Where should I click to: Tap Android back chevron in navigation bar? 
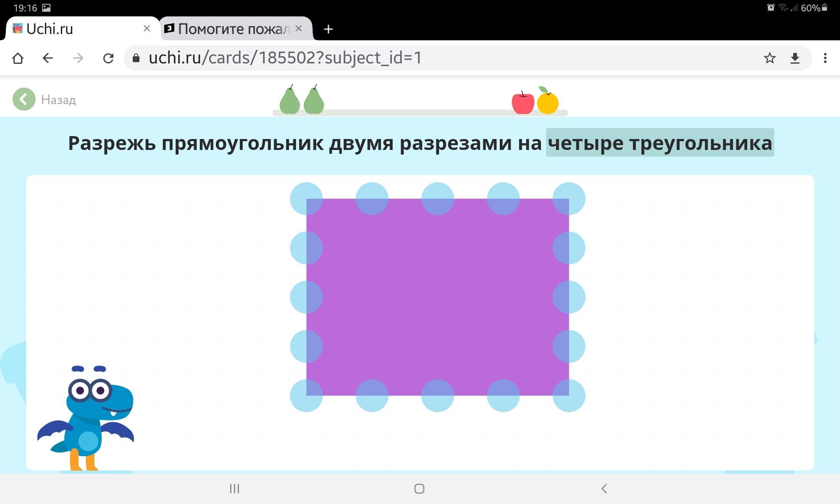[604, 488]
